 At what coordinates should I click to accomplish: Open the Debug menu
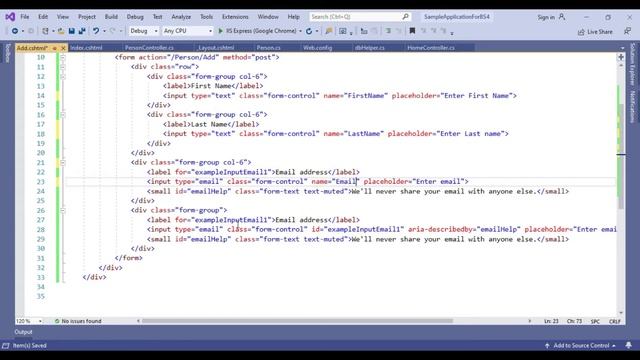135,17
